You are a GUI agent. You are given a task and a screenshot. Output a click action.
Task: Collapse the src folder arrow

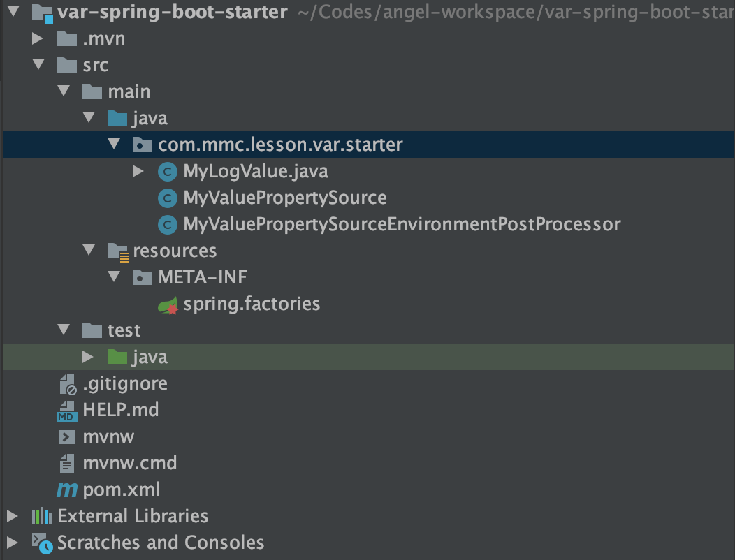pos(38,64)
